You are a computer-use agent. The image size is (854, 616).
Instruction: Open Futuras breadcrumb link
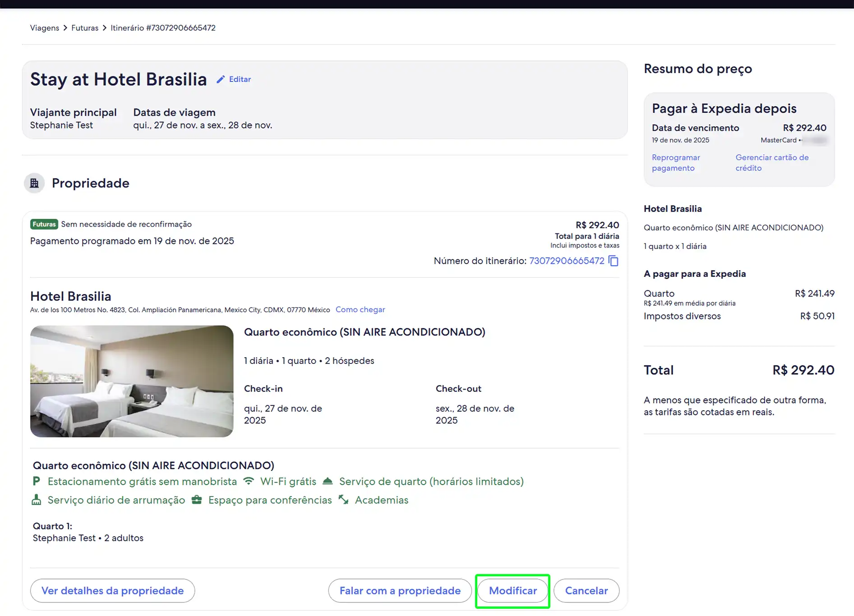tap(85, 28)
